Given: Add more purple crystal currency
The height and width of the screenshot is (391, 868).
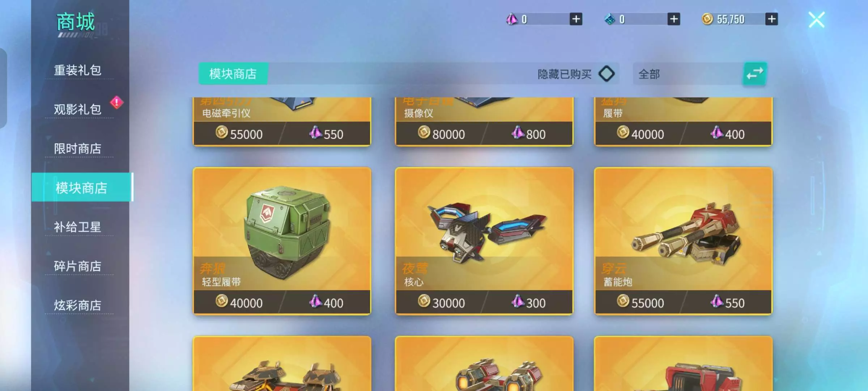Looking at the screenshot, I should [x=576, y=19].
